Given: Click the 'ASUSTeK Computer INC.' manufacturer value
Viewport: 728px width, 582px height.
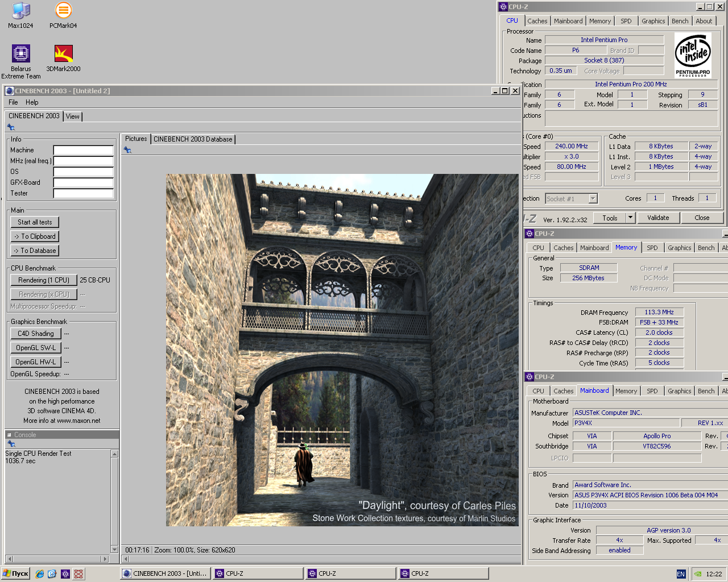Looking at the screenshot, I should point(608,413).
